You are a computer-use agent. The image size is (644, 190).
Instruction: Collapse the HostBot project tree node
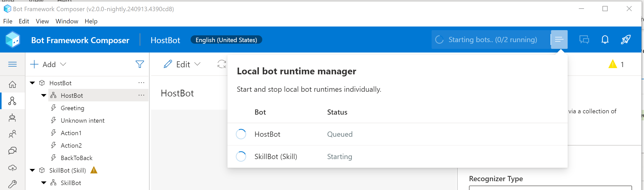pos(32,83)
